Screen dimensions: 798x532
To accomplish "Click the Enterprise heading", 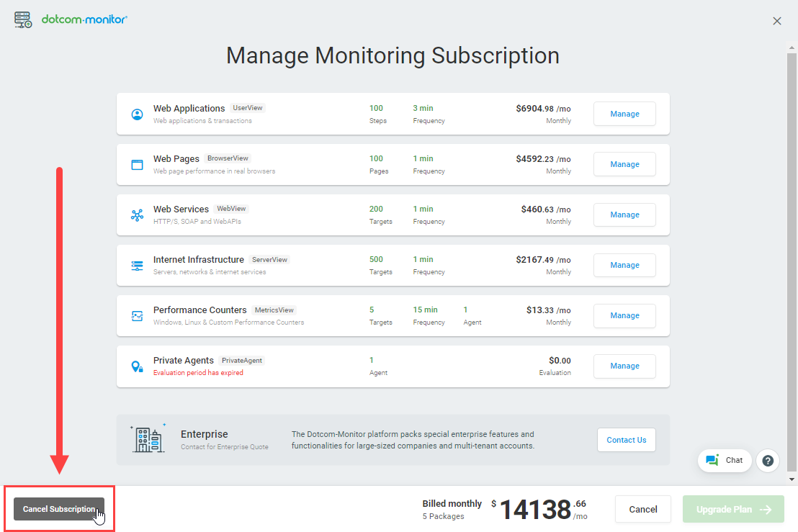I will [204, 434].
